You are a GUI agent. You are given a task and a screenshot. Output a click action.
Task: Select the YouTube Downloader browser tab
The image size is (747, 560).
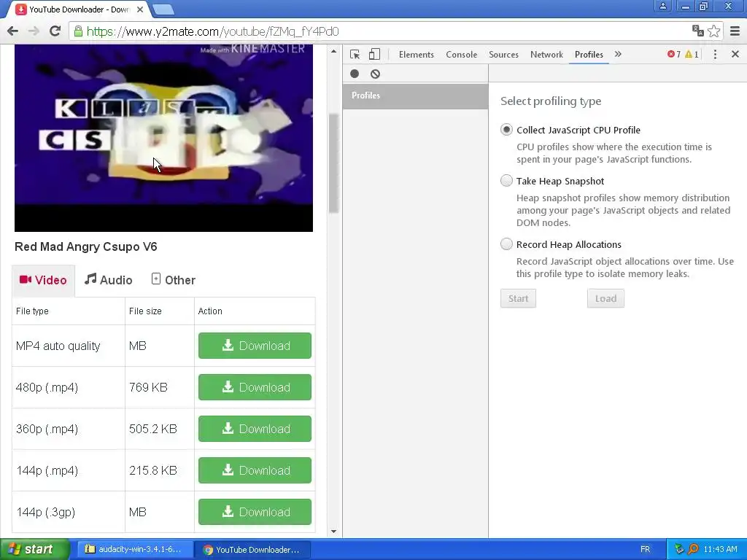coord(79,9)
